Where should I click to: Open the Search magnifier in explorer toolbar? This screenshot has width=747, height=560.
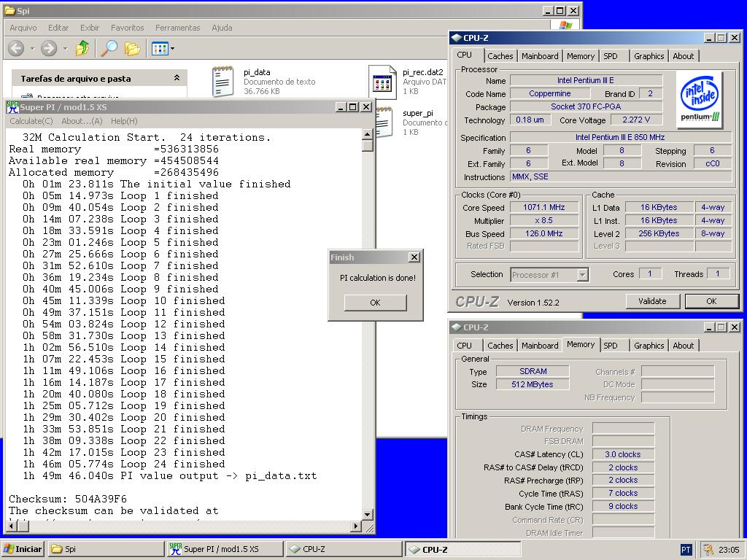109,48
